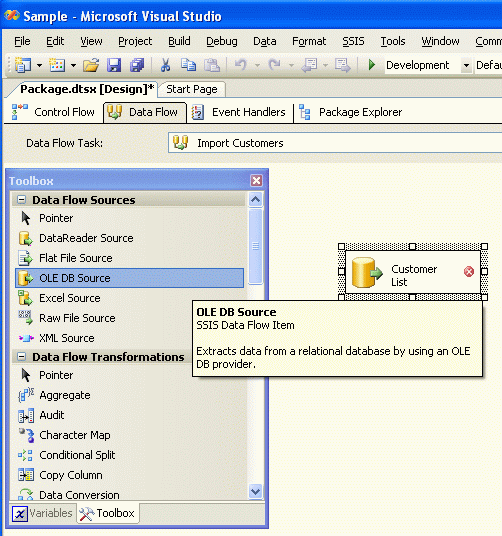This screenshot has width=502, height=536.
Task: Open the Development configuration dropdown
Action: click(x=466, y=65)
